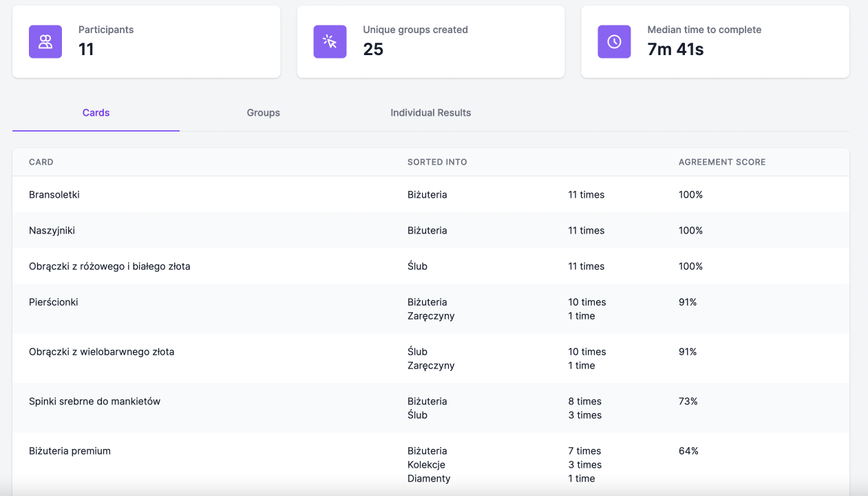Click Spinki srebrne do mankietów card
The height and width of the screenshot is (496, 868).
94,402
